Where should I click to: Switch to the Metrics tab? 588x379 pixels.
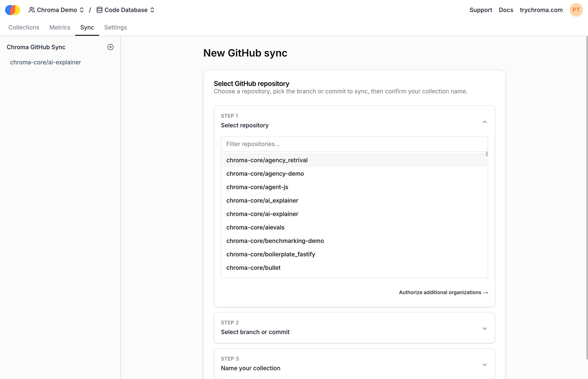[x=59, y=27]
